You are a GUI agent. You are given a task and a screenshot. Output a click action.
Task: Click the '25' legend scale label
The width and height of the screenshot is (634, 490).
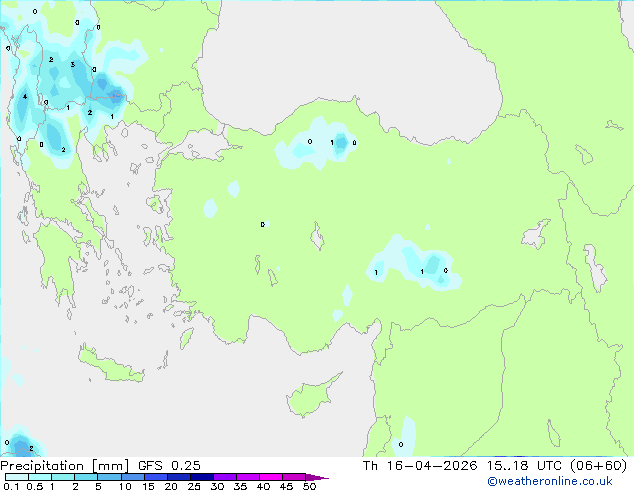[x=194, y=486]
